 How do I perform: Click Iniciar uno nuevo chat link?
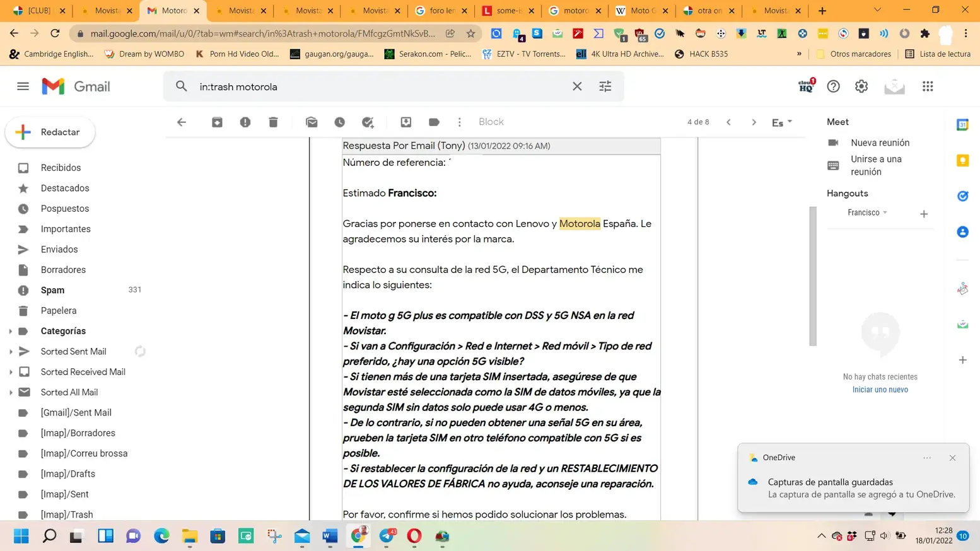click(880, 390)
